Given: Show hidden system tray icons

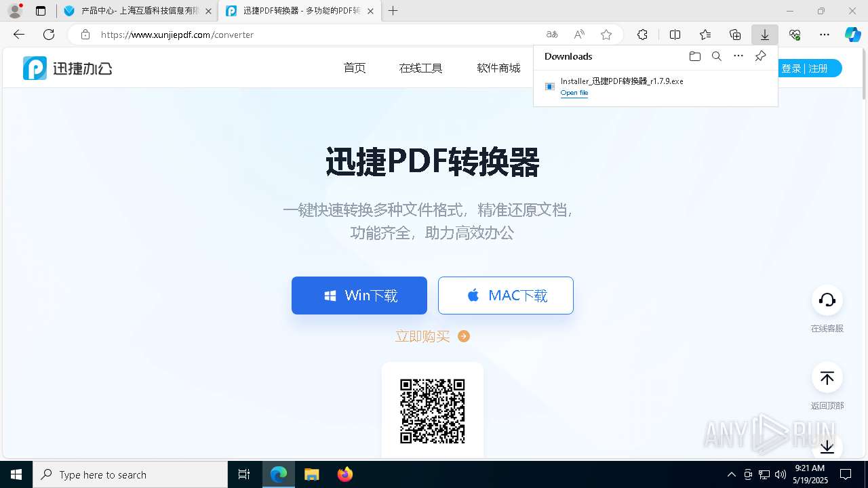Looking at the screenshot, I should [x=731, y=474].
